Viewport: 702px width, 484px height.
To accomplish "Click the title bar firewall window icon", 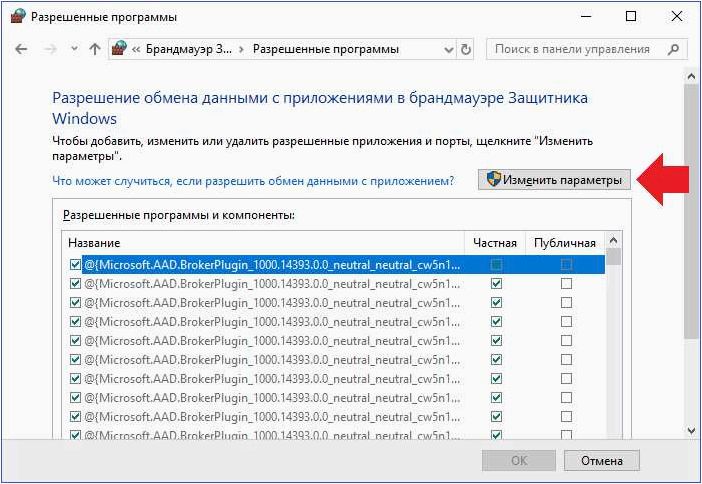I will [x=17, y=16].
